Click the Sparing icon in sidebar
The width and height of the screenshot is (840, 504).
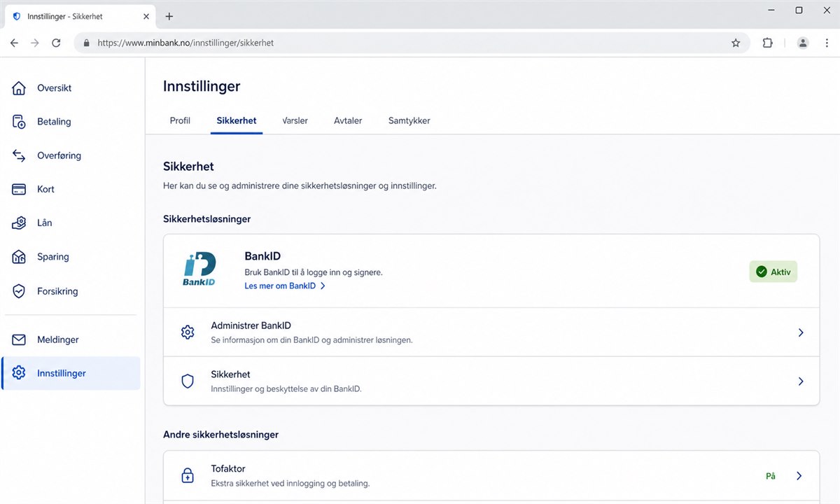click(19, 257)
